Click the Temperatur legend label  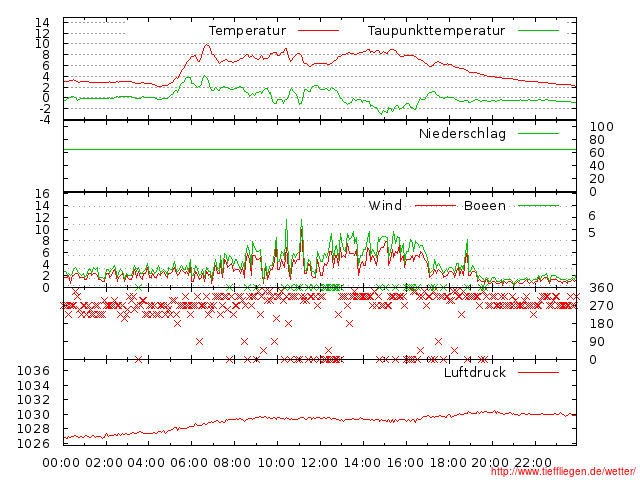[x=247, y=31]
